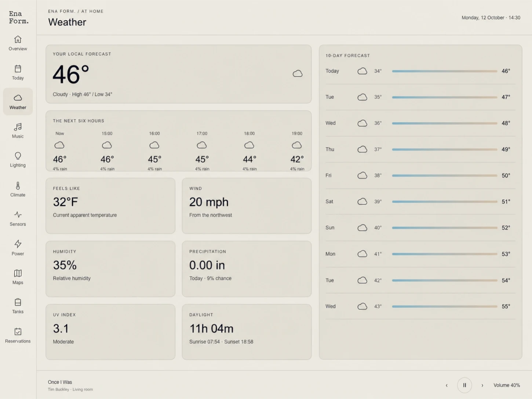
Task: Click the 'THE NEXT SIX HOURS' heading
Action: [x=79, y=121]
